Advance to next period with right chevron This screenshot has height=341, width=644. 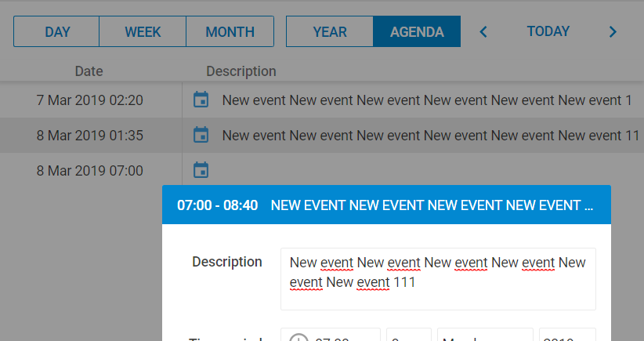click(x=613, y=31)
